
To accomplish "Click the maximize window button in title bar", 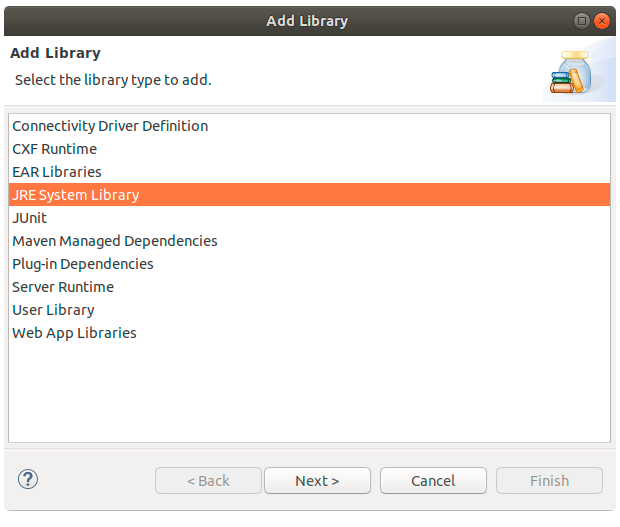I will [582, 21].
